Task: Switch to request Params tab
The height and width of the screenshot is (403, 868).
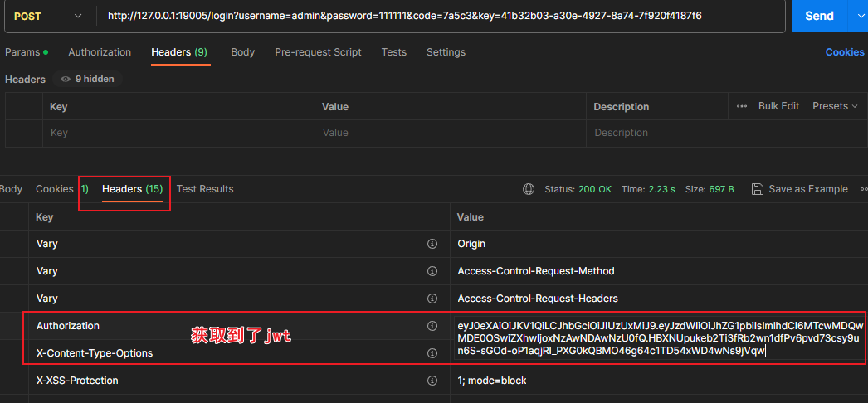Action: (x=26, y=52)
